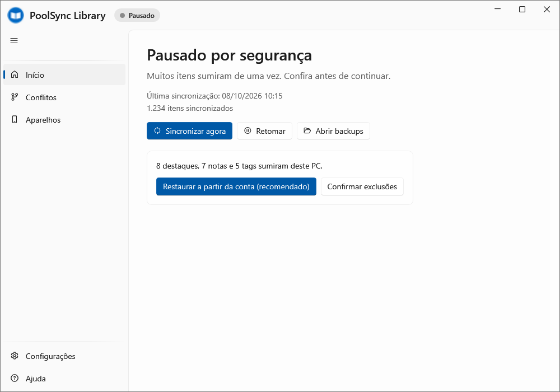Open the Aparelhos page

pos(64,120)
